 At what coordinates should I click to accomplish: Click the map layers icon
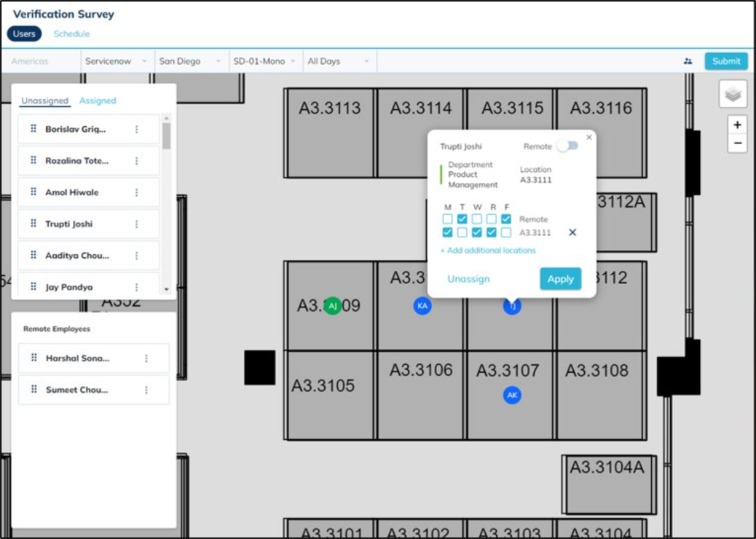733,95
